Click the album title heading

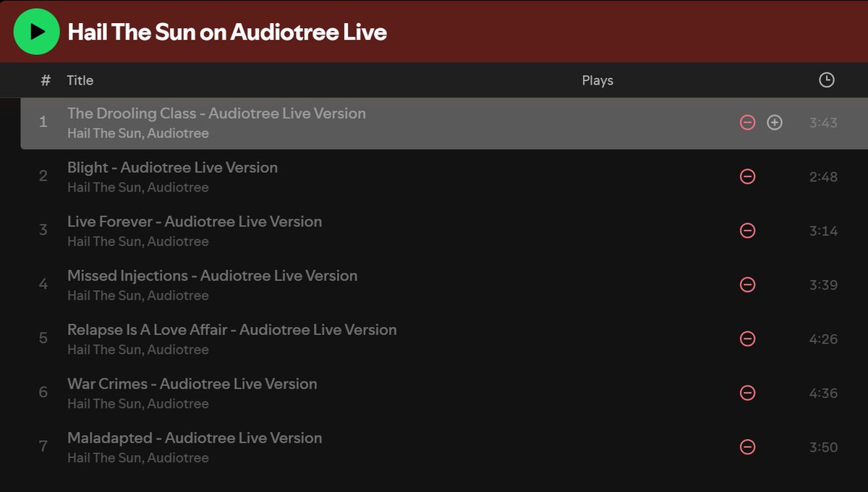(x=227, y=32)
